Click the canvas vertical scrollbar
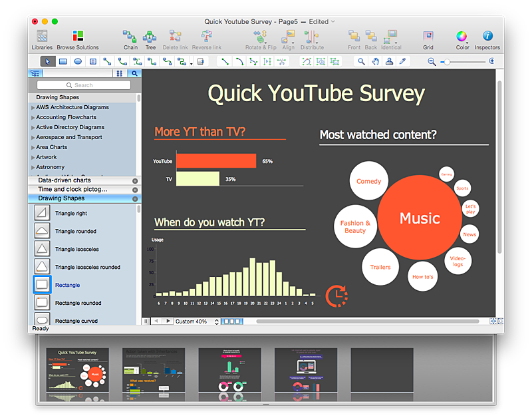This screenshot has width=532, height=416. (x=499, y=167)
